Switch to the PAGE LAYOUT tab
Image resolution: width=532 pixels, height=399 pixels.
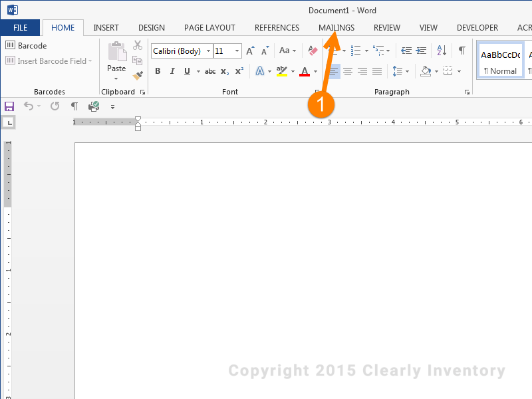(209, 28)
